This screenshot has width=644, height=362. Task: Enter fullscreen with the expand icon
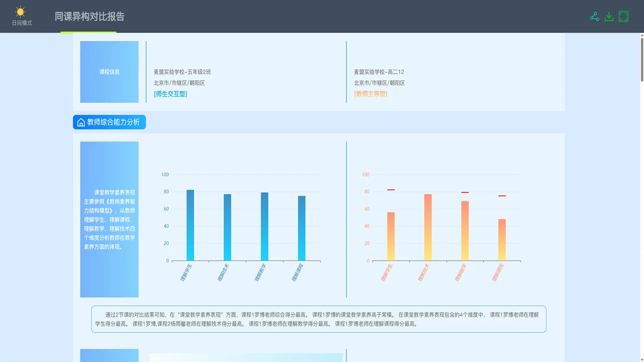pos(623,16)
